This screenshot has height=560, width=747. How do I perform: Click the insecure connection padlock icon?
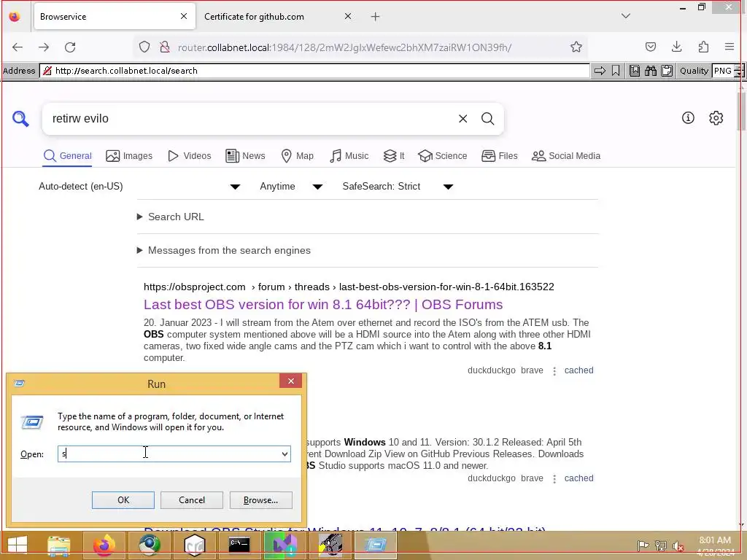[165, 47]
